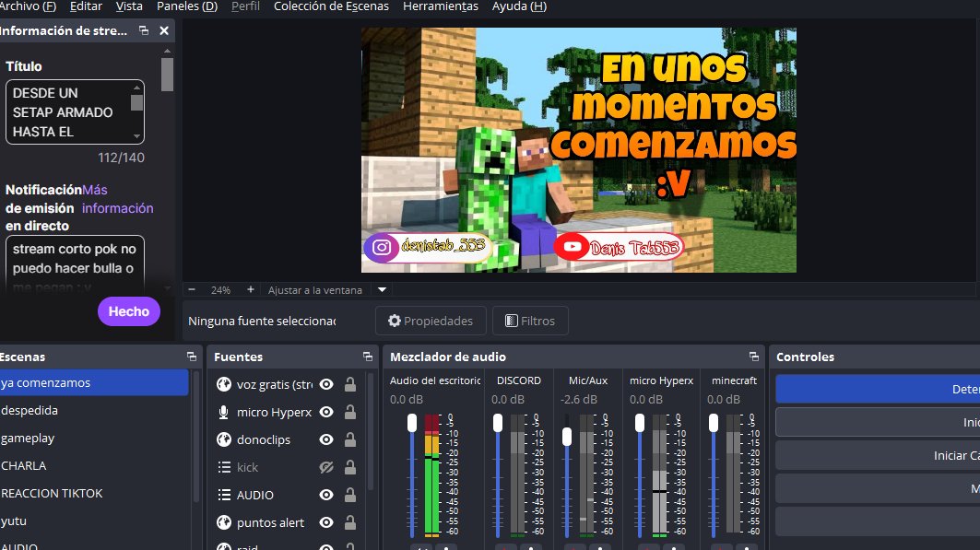This screenshot has height=550, width=980.
Task: Lock the micro Hyperx source
Action: tap(350, 412)
